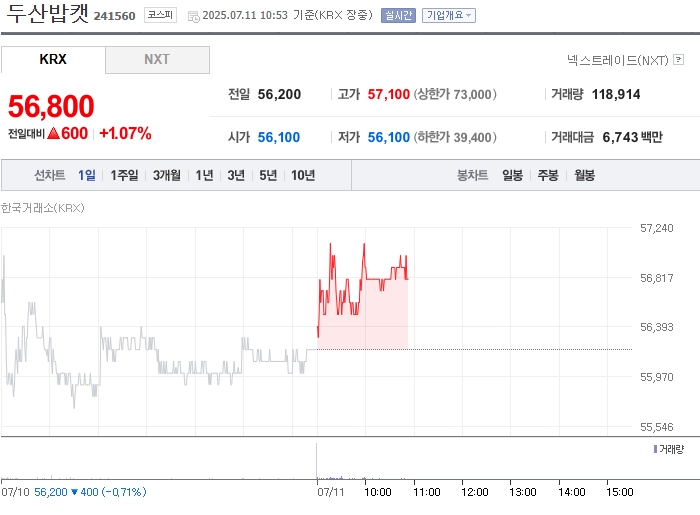The width and height of the screenshot is (700, 515).
Task: Show the 월봉 monthly candle chart
Action: [x=584, y=175]
